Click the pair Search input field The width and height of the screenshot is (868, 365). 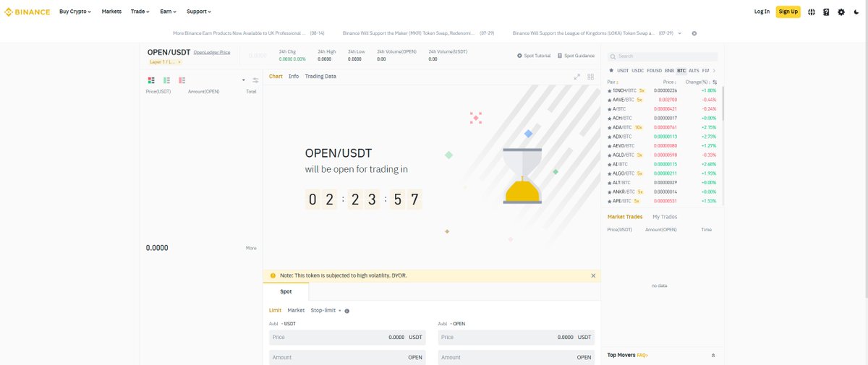pos(663,56)
